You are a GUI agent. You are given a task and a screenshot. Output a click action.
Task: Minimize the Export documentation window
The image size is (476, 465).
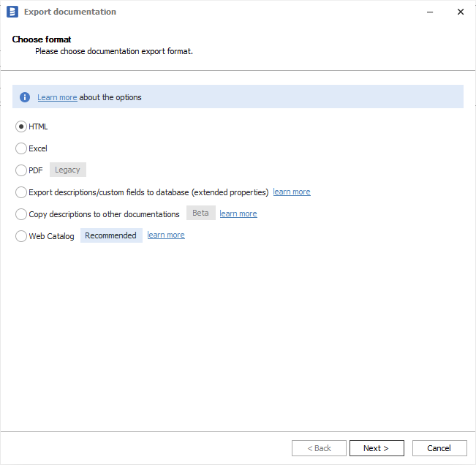(428, 12)
